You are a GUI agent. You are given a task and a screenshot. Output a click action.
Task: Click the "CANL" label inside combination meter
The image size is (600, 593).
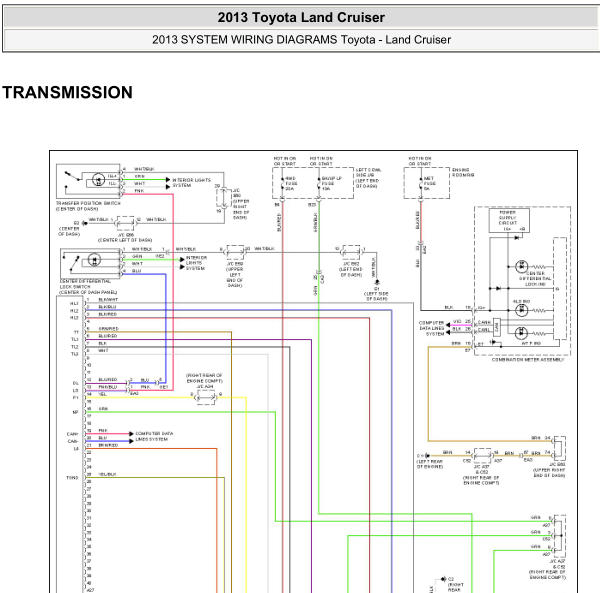[x=484, y=330]
